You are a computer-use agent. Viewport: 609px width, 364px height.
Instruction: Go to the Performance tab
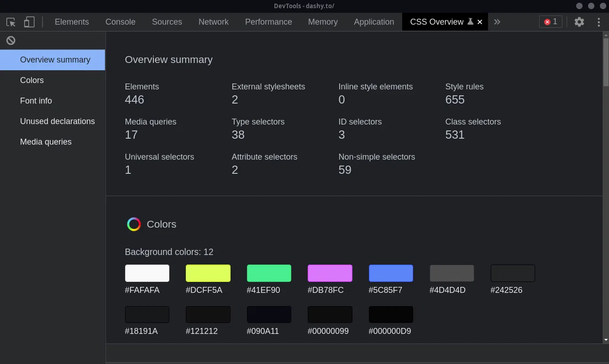(x=268, y=22)
